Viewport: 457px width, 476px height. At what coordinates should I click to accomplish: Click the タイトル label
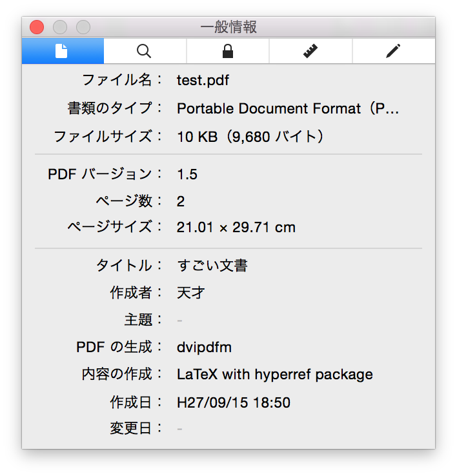[x=129, y=265]
